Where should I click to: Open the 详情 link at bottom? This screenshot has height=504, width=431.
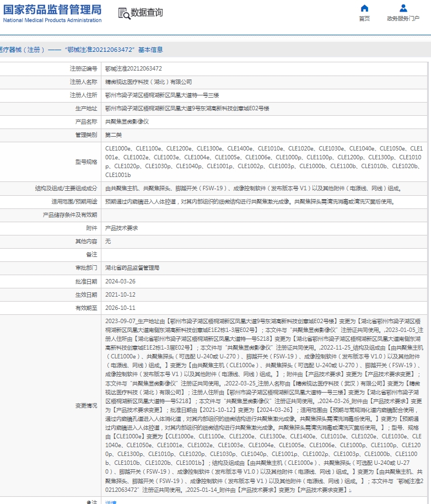[x=111, y=502]
